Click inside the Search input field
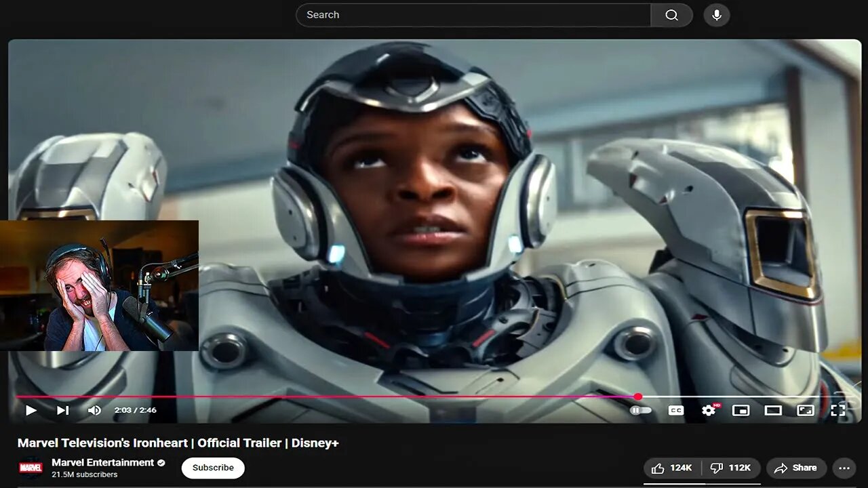The height and width of the screenshot is (488, 868). click(473, 15)
